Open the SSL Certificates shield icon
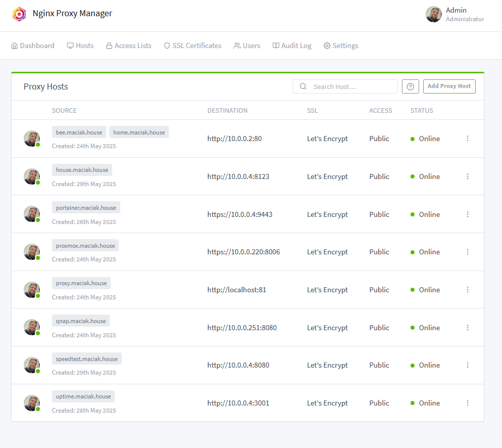This screenshot has height=448, width=502. tap(166, 45)
